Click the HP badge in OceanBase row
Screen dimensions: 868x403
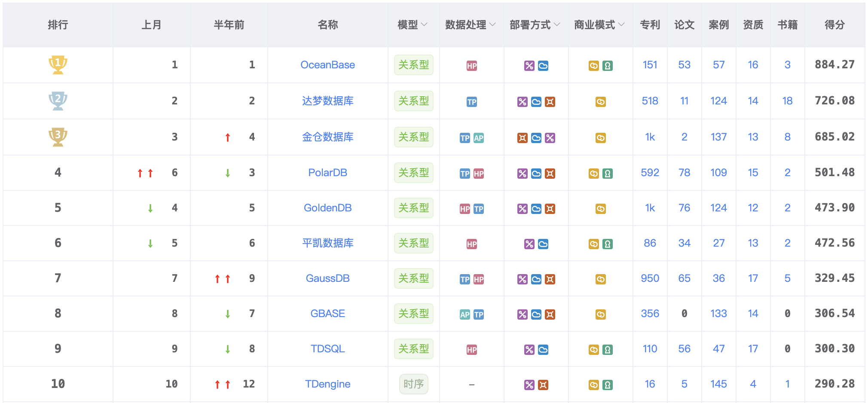472,66
